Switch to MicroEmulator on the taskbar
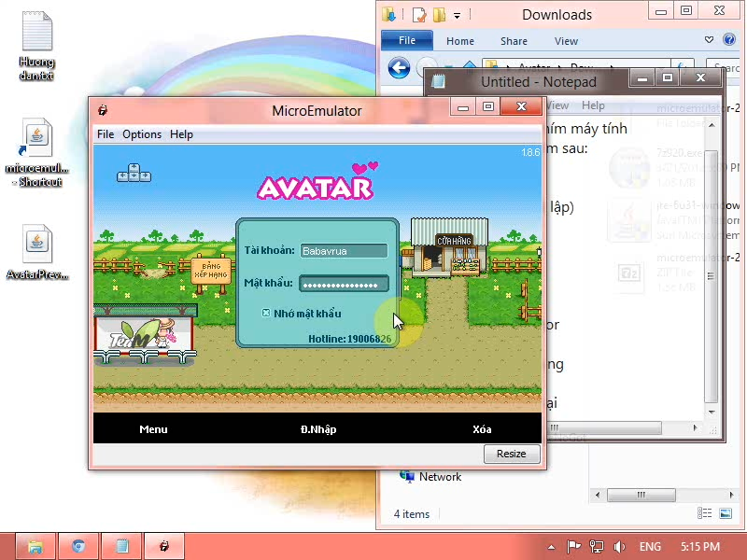747x560 pixels. [x=164, y=546]
